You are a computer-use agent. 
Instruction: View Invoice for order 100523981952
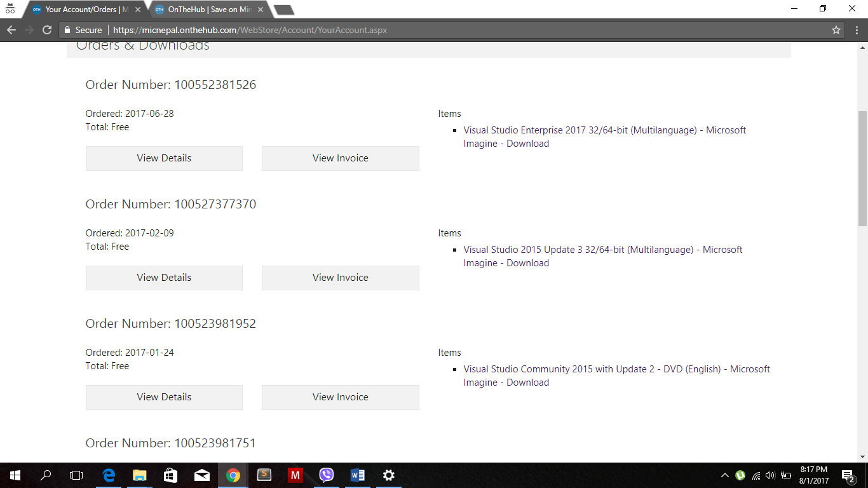[x=341, y=397]
